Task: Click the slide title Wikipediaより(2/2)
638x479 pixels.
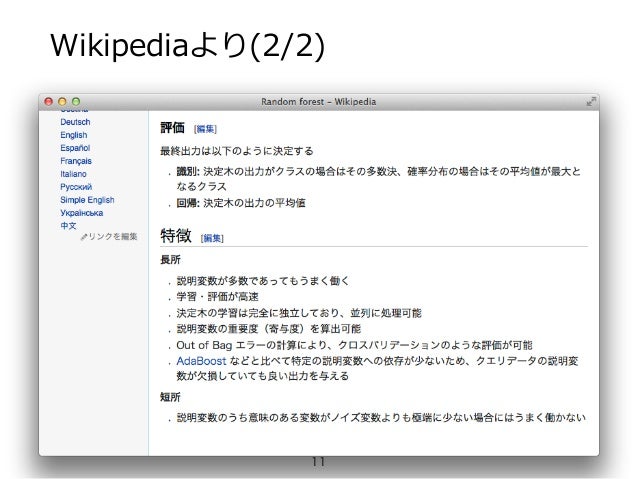Action: tap(188, 46)
